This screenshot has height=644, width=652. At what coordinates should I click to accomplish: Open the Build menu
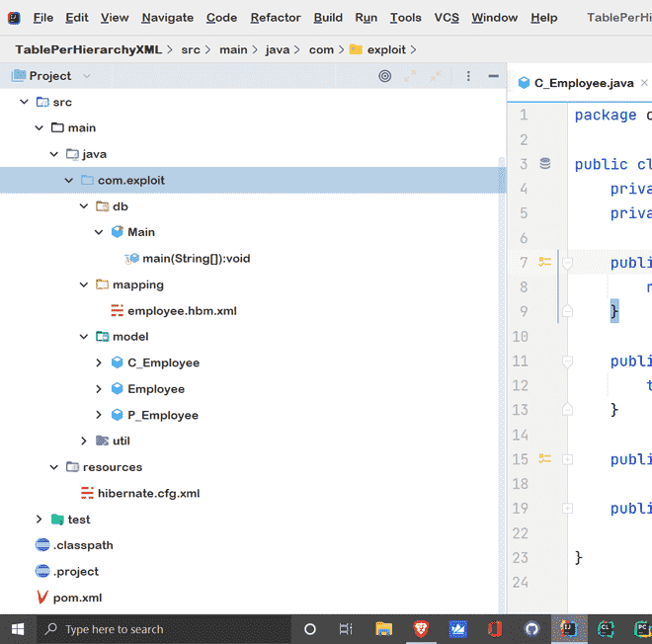click(x=328, y=18)
